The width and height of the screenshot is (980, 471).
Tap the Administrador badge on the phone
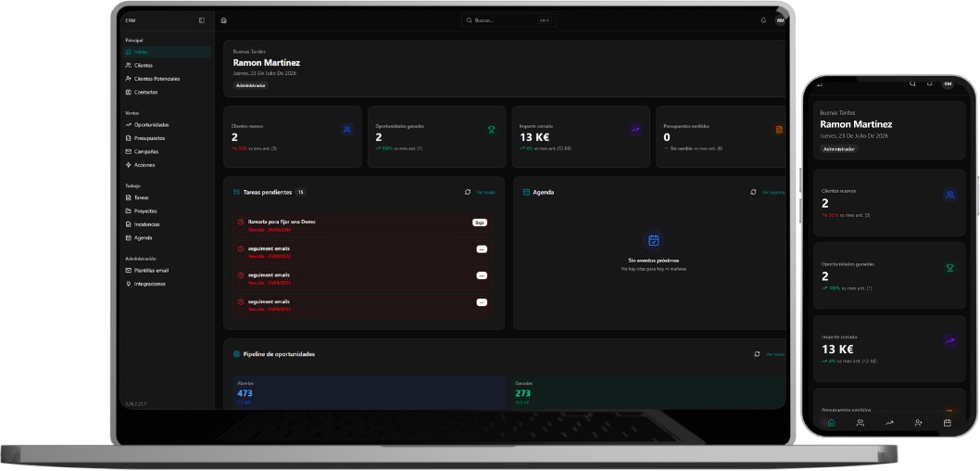tap(839, 149)
